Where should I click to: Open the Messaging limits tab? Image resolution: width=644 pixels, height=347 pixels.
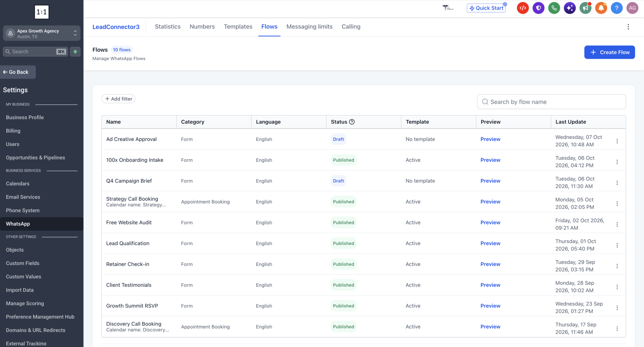pos(310,26)
